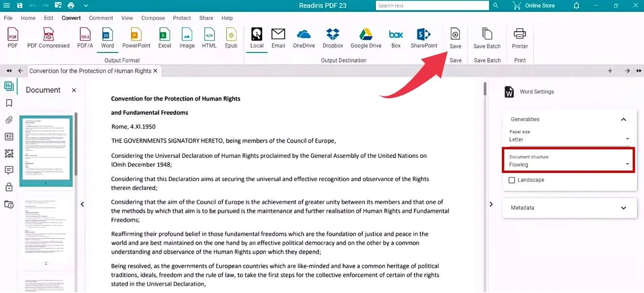Open the Compose tab
The width and height of the screenshot is (644, 293).
153,18
